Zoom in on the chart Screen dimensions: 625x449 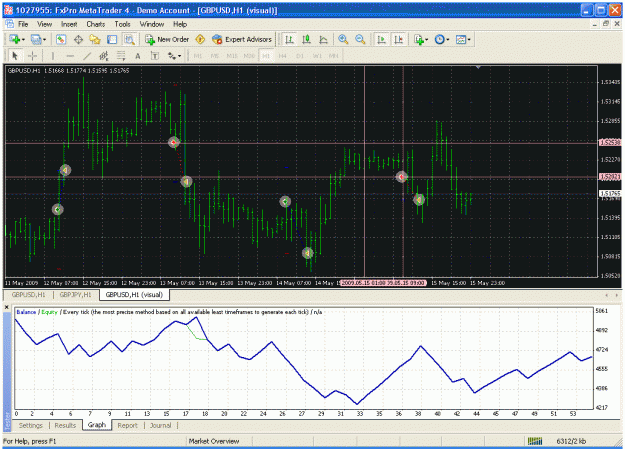343,39
